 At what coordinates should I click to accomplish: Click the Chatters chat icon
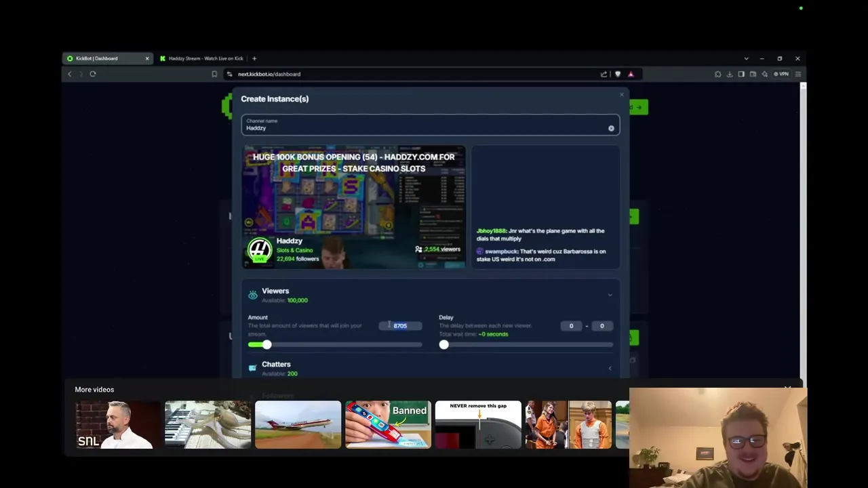coord(253,368)
